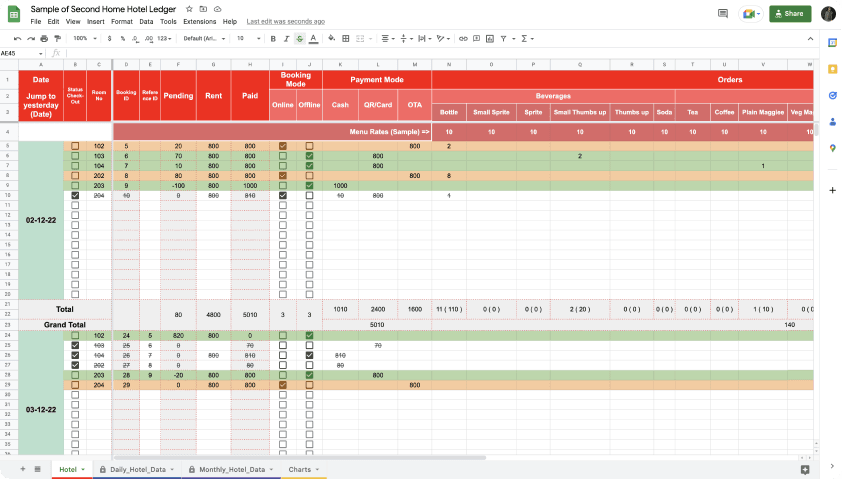
Task: Get add-ons with the plus icon
Action: pos(832,190)
